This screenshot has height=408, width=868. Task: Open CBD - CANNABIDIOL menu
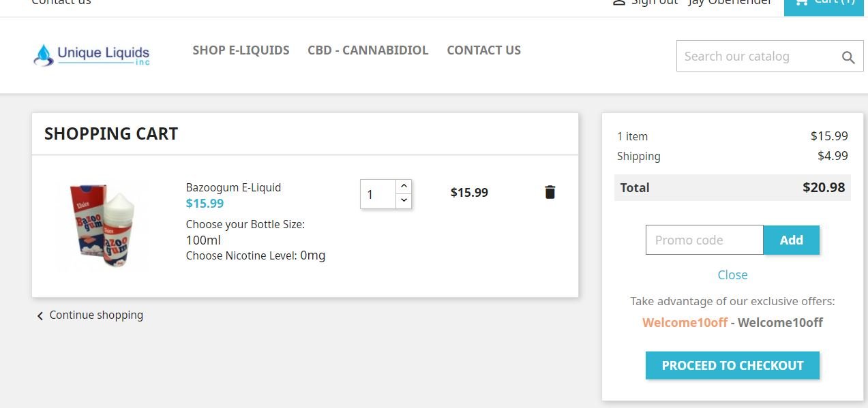click(x=368, y=50)
